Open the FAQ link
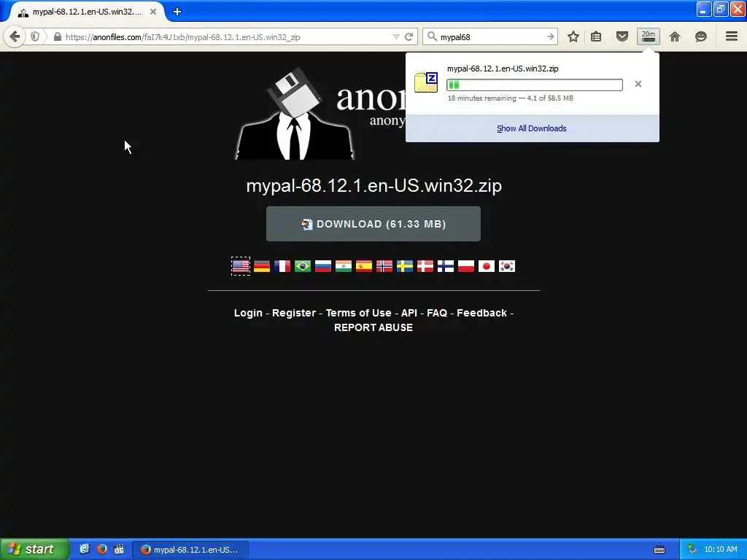Viewport: 747px width, 560px height. [437, 313]
